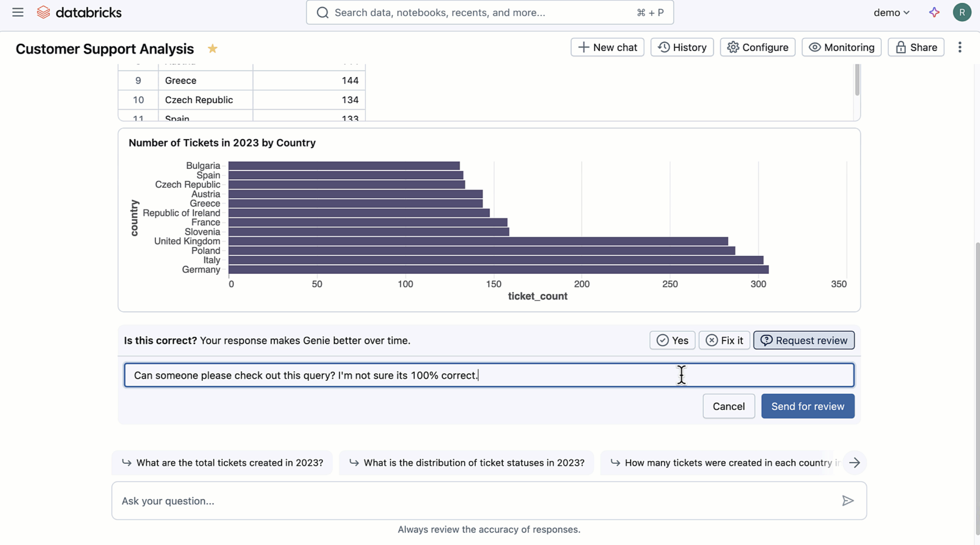Open Configure settings

click(x=758, y=47)
